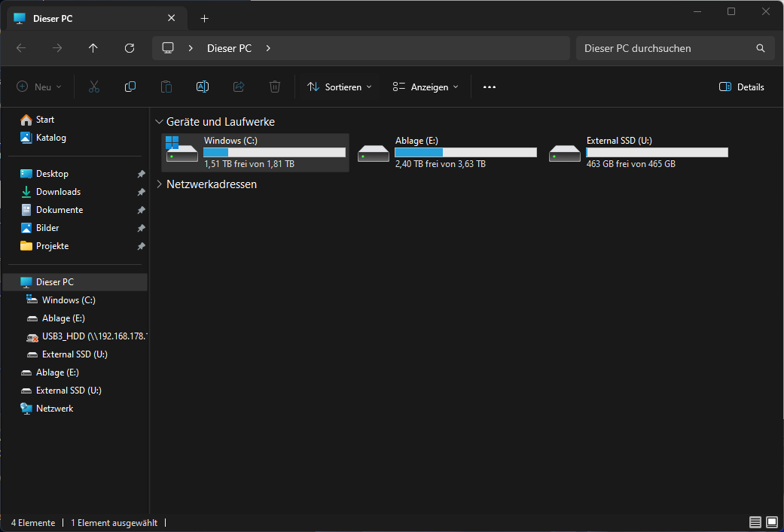The width and height of the screenshot is (784, 532).
Task: Select Dieser PC in navigation tree
Action: [75, 282]
